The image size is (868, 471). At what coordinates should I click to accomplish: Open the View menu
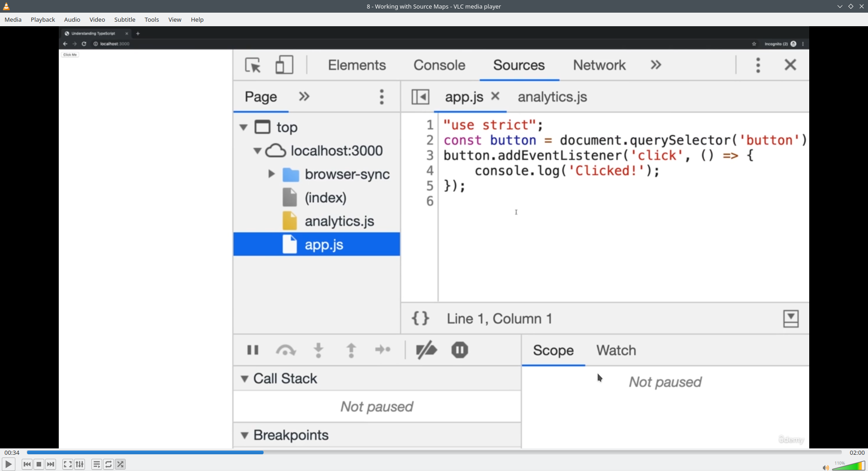tap(175, 19)
